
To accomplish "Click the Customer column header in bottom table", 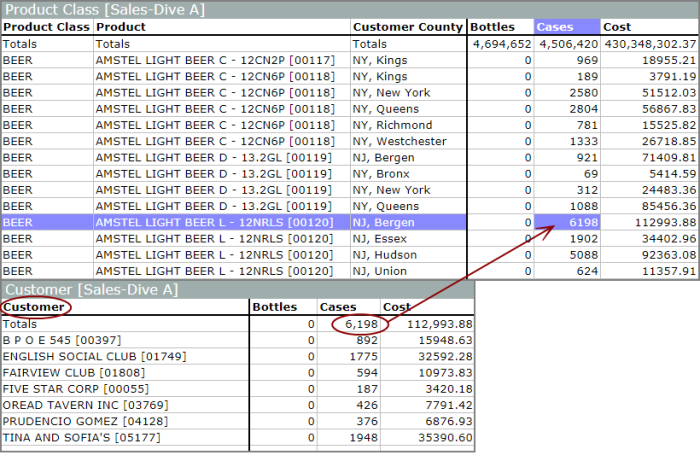I will coord(34,307).
